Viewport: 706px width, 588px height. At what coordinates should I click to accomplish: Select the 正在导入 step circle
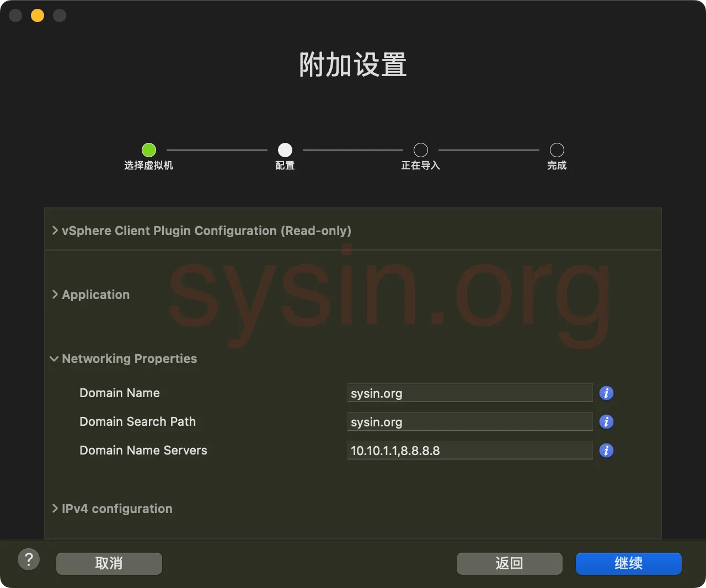[420, 149]
